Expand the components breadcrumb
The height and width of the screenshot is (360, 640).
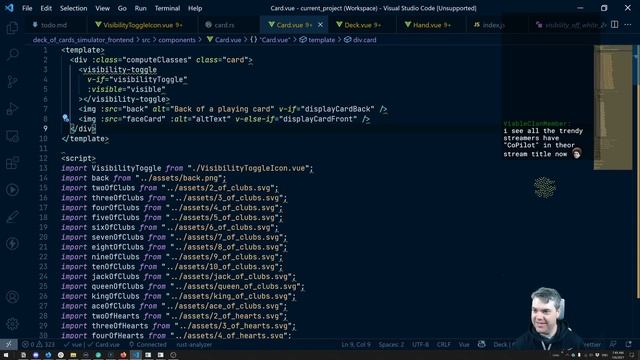(177, 40)
